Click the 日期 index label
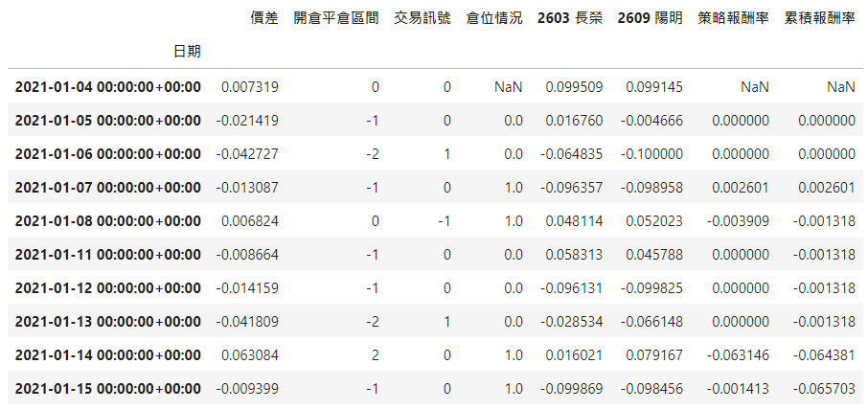This screenshot has height=410, width=868. pos(187,52)
